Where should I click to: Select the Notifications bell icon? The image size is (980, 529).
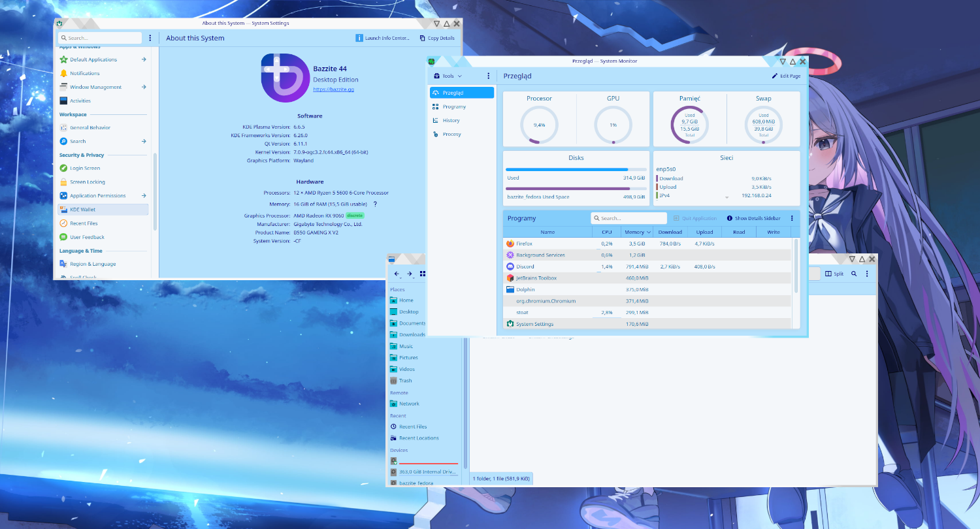coord(64,73)
